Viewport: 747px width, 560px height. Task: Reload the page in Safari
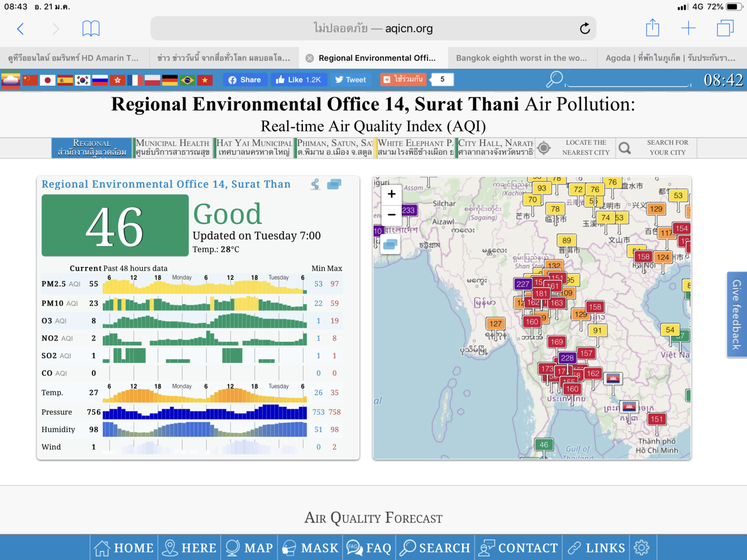pos(585,29)
